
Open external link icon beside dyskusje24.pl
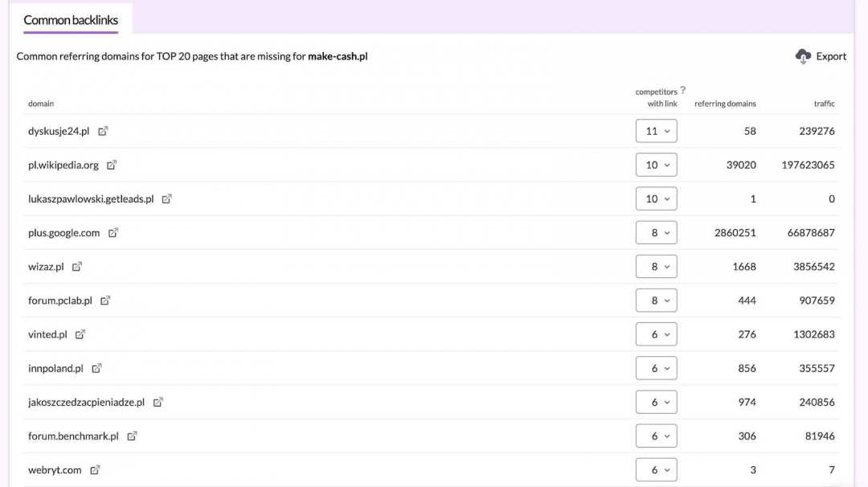pos(103,131)
